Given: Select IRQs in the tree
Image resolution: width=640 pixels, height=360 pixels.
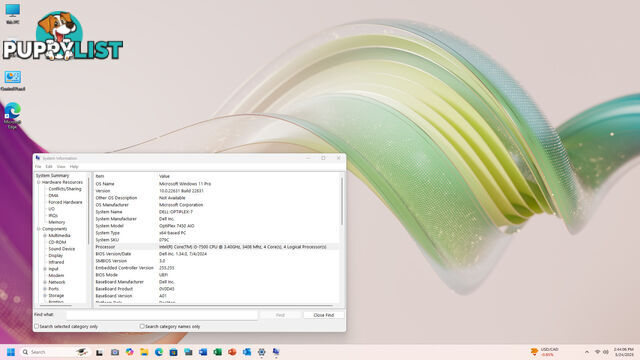Looking at the screenshot, I should (x=53, y=216).
